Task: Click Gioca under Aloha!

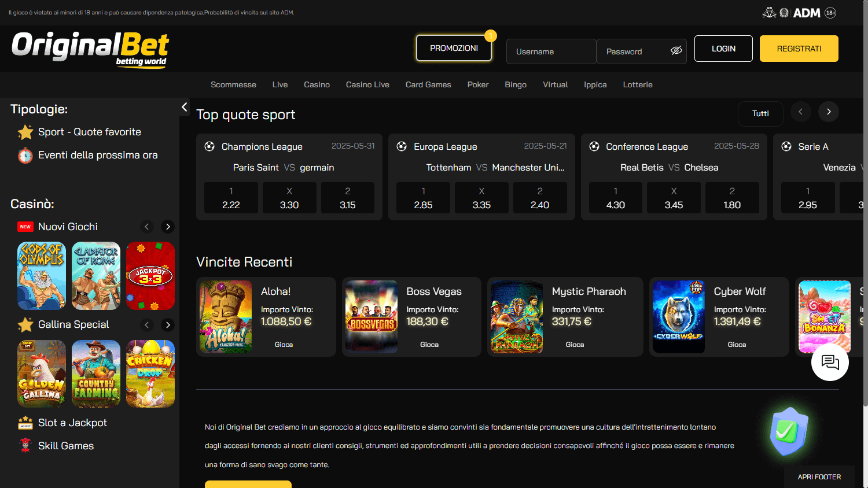Action: click(284, 345)
